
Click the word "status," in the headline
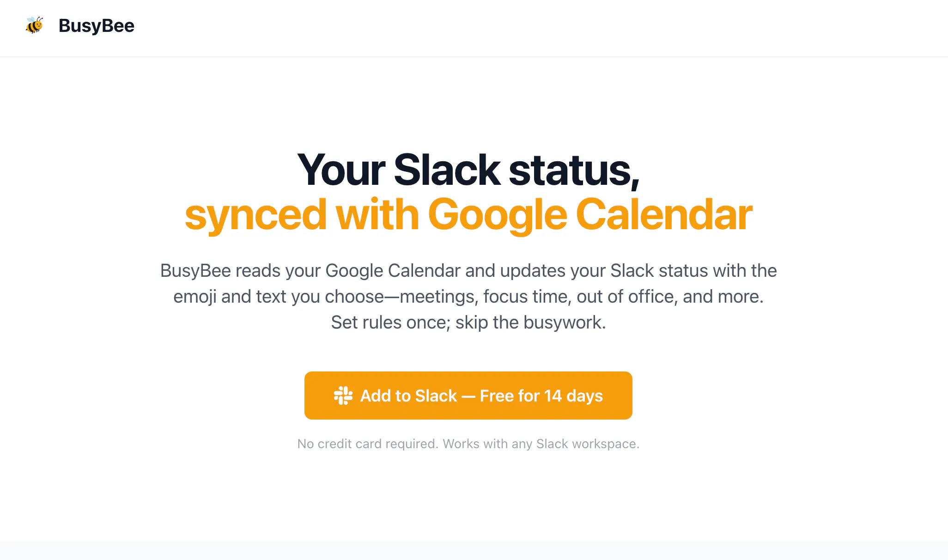pyautogui.click(x=574, y=171)
